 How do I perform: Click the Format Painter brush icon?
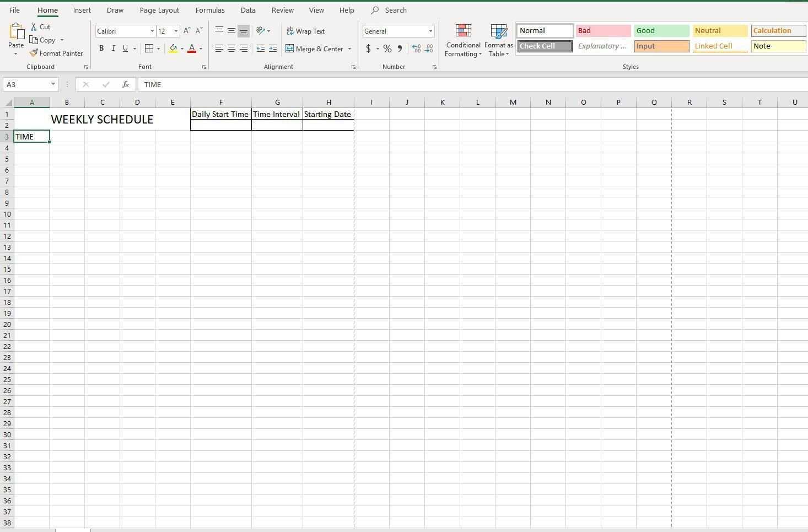[x=34, y=53]
